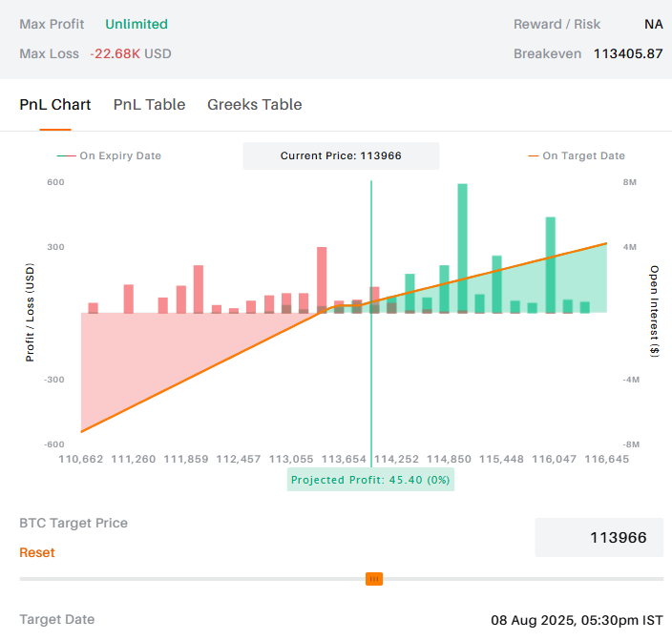
Task: Toggle the On Expiry Date legend line
Action: coord(109,155)
